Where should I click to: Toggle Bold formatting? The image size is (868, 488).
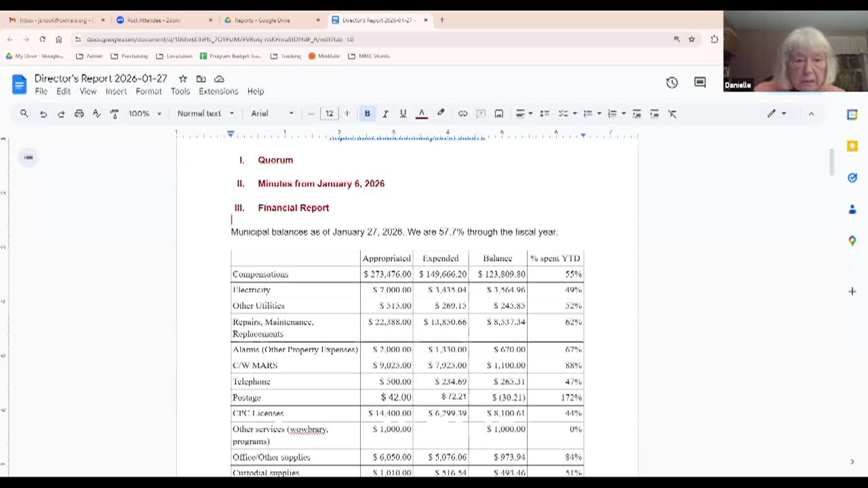367,114
